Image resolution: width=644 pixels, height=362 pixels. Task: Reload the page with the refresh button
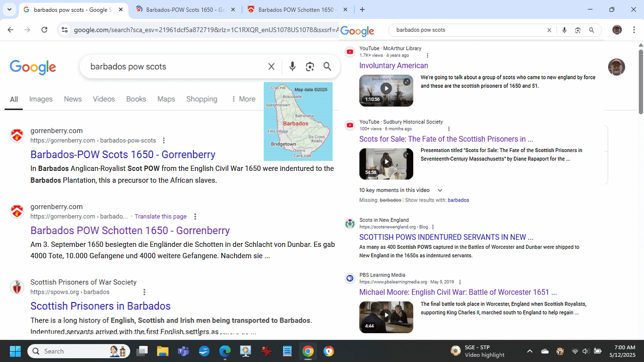[x=44, y=30]
